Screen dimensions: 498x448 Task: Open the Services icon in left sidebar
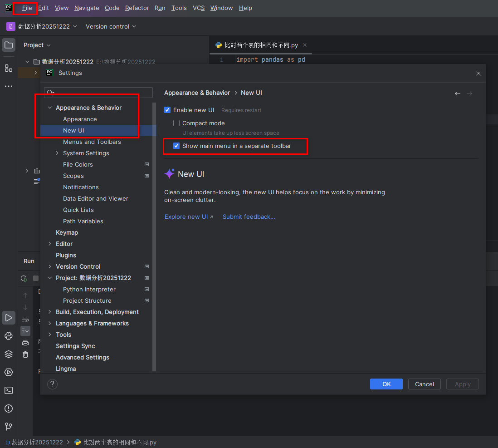click(9, 372)
